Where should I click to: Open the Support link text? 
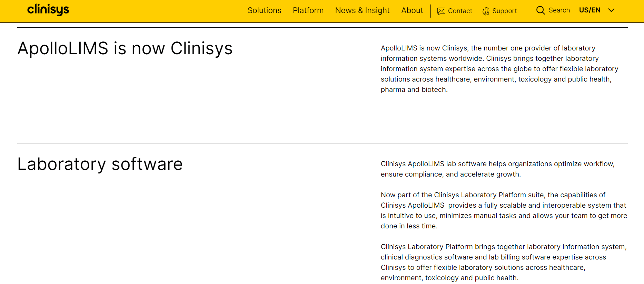tap(504, 11)
